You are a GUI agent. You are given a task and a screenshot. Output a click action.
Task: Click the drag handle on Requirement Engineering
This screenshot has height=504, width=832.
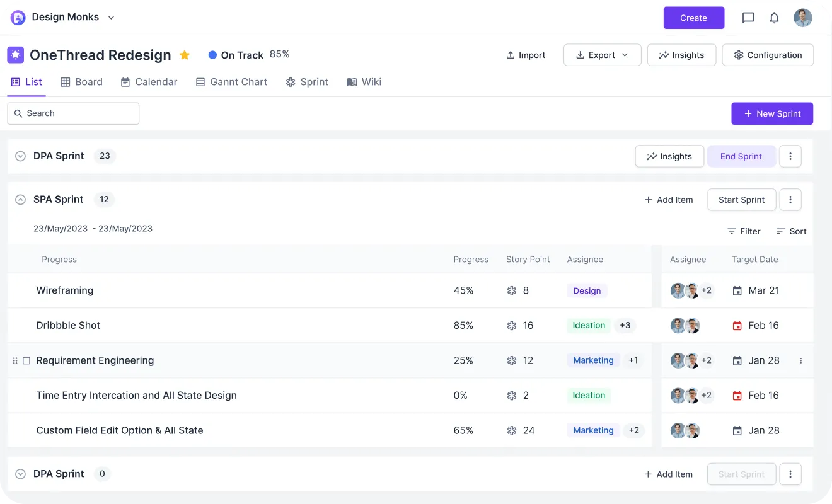point(15,360)
